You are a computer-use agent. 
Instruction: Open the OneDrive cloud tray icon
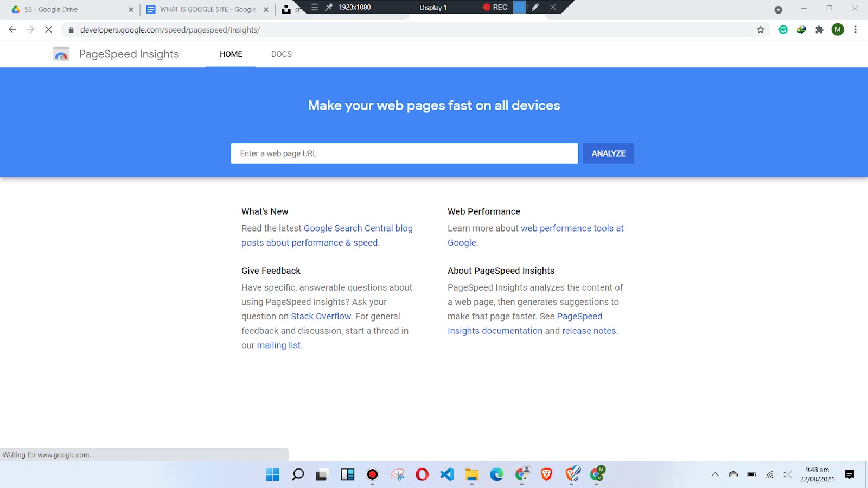[733, 474]
